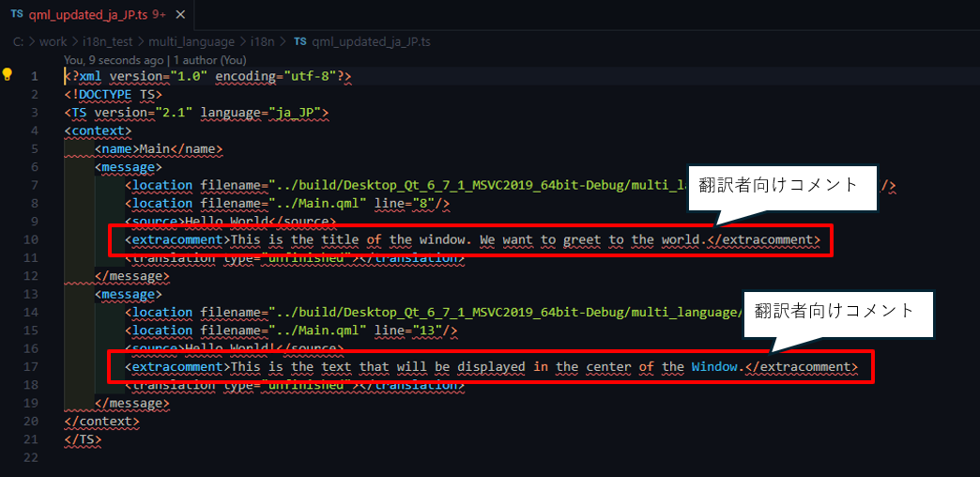The image size is (980, 477).
Task: Click the TS icon in the breadcrumb path
Action: tap(299, 41)
